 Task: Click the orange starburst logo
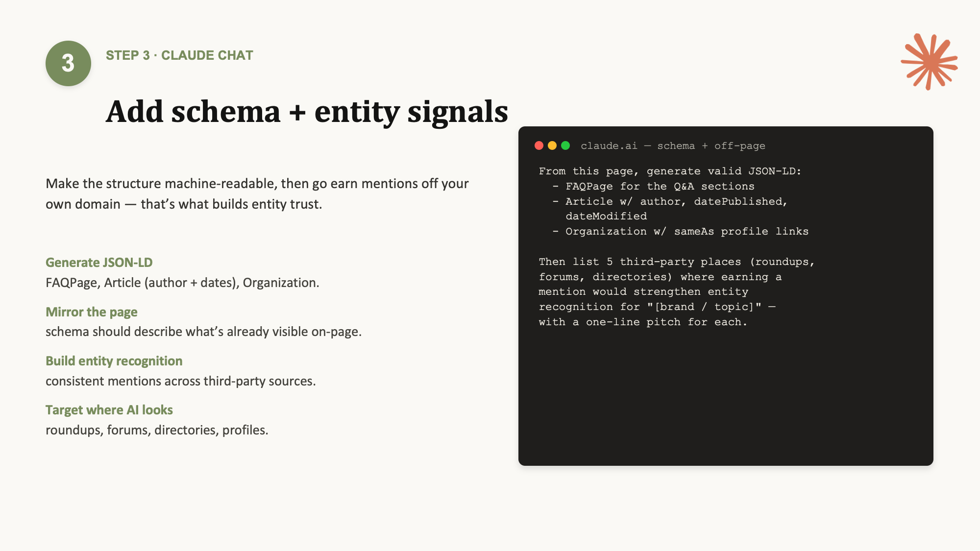click(929, 62)
